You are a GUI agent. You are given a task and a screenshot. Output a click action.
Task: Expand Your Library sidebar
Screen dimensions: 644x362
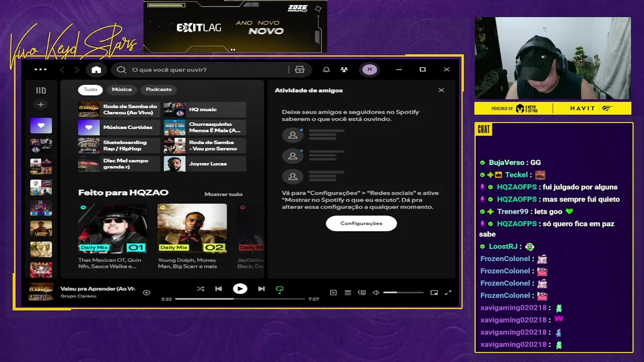click(41, 90)
